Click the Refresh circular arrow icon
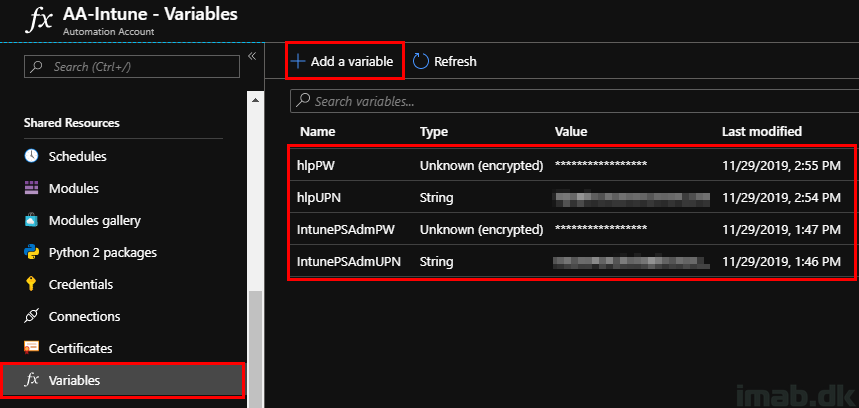This screenshot has width=859, height=408. click(x=420, y=61)
